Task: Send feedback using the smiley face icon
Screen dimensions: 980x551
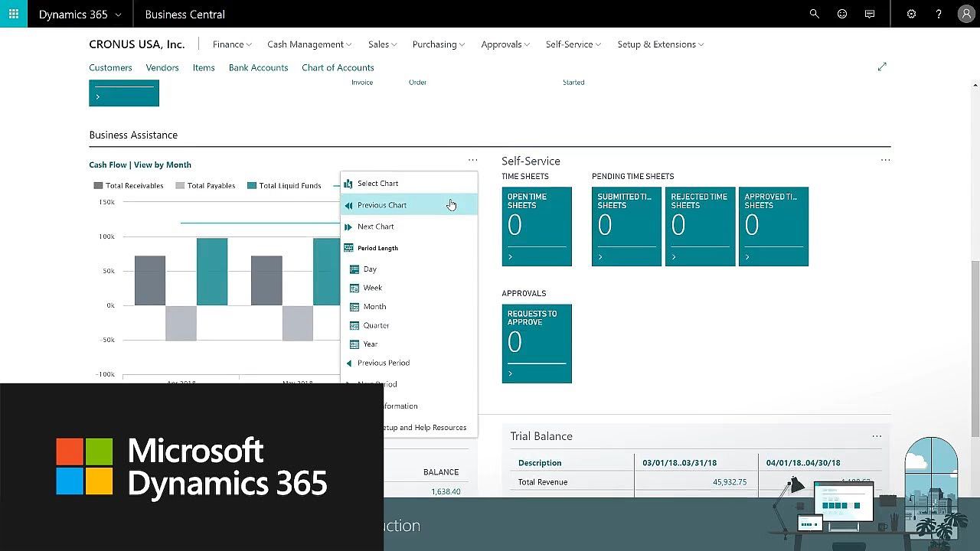Action: coord(842,13)
